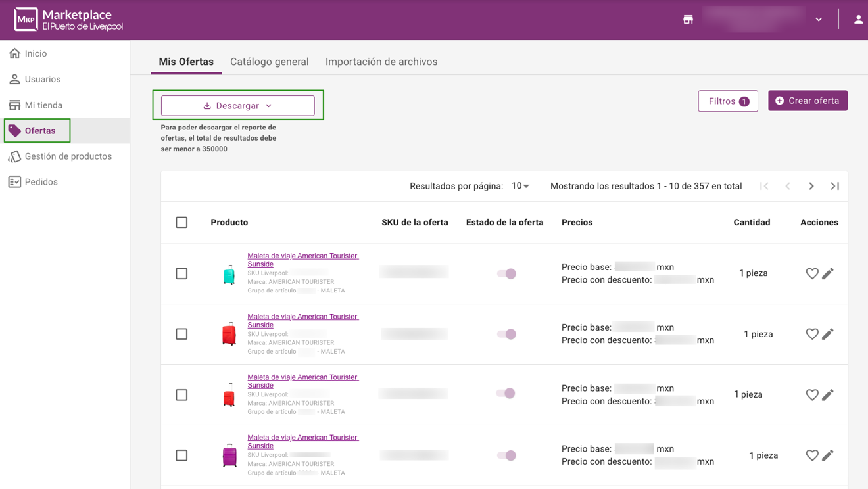Switch to the Catálogo general tab
Screen dimensions: 868x489
[x=270, y=62]
